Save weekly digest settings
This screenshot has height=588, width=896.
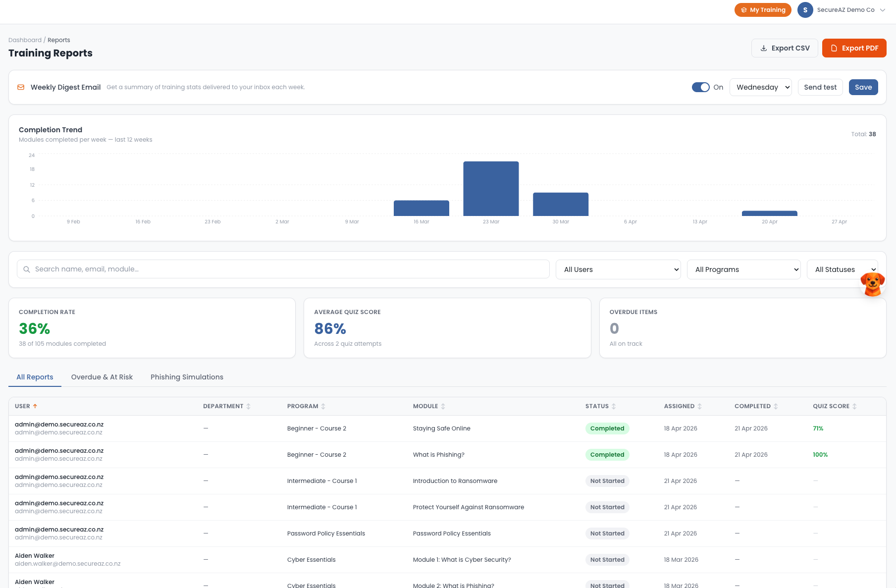[863, 87]
